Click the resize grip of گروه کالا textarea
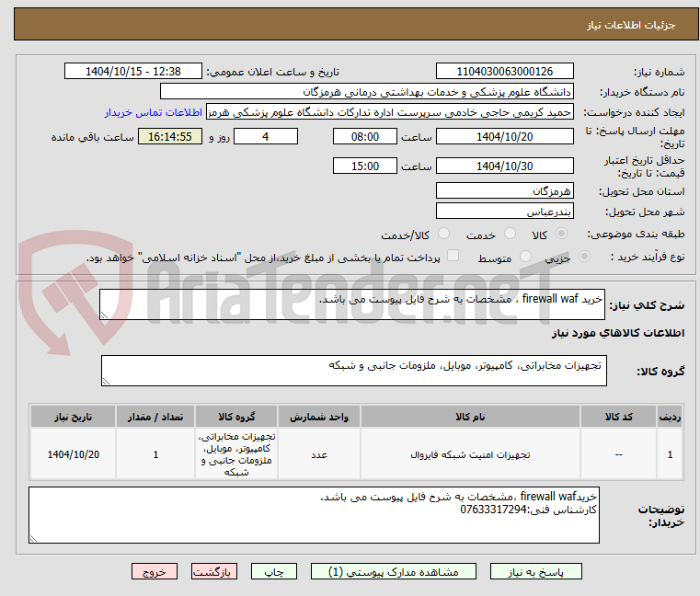The image size is (700, 596). 107,382
